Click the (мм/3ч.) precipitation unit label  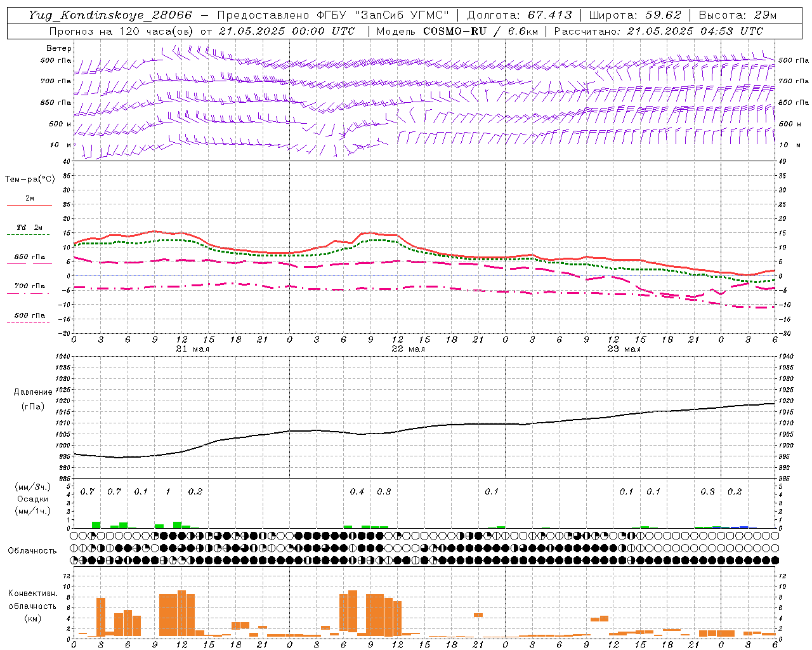point(33,487)
